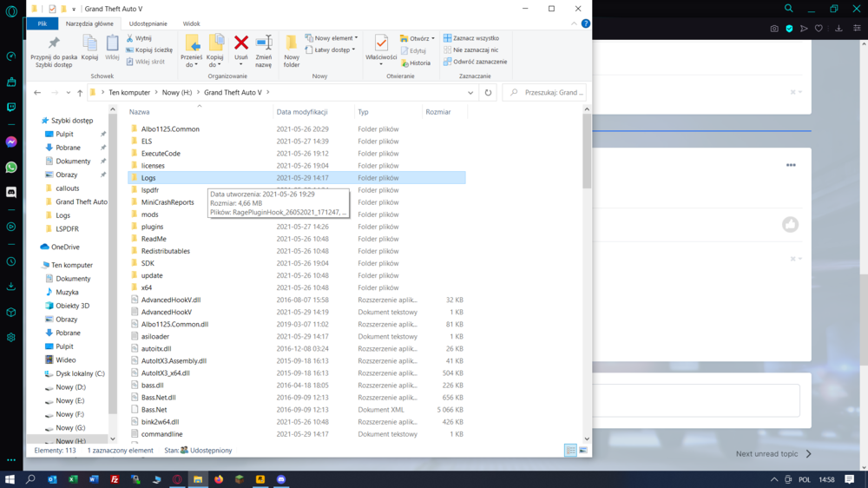
Task: Click the Windows Start button
Action: [10, 479]
